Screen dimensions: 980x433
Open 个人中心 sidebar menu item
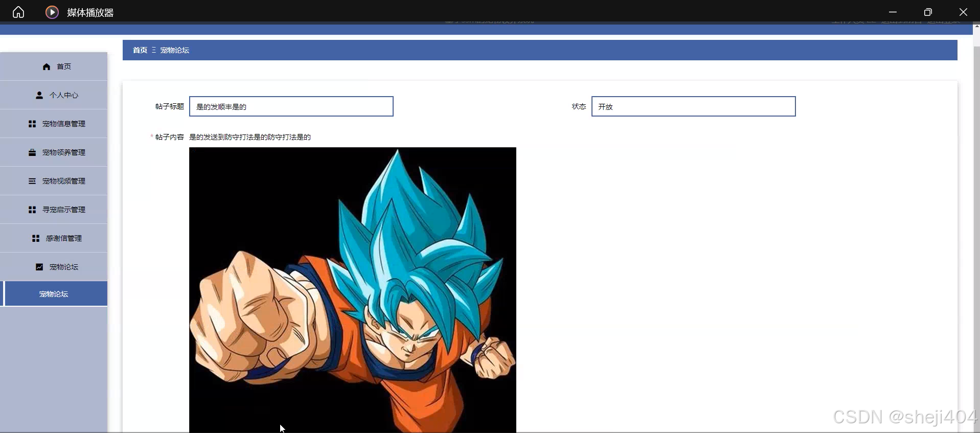(54, 95)
